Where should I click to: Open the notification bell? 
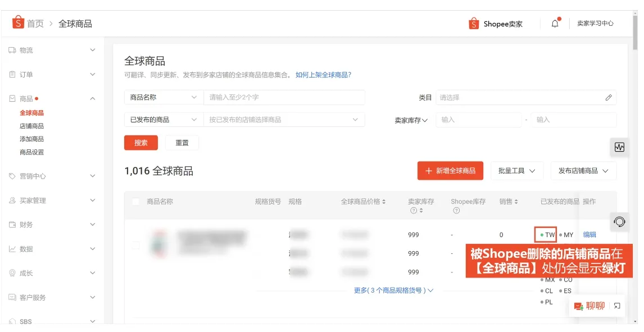pos(555,23)
